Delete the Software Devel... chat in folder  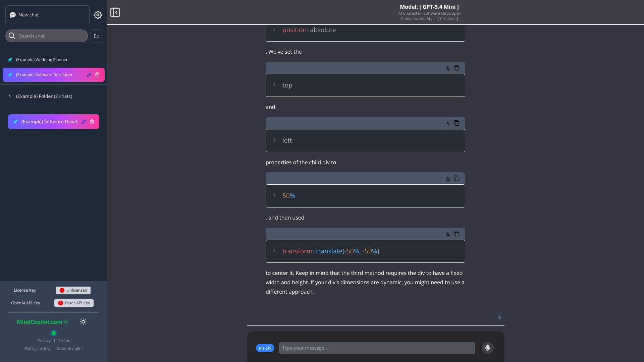(x=92, y=122)
